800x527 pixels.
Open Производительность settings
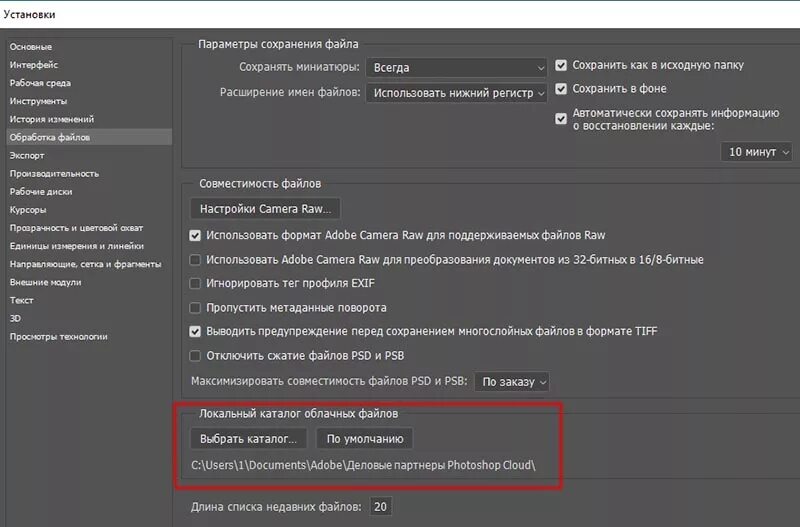(x=54, y=173)
